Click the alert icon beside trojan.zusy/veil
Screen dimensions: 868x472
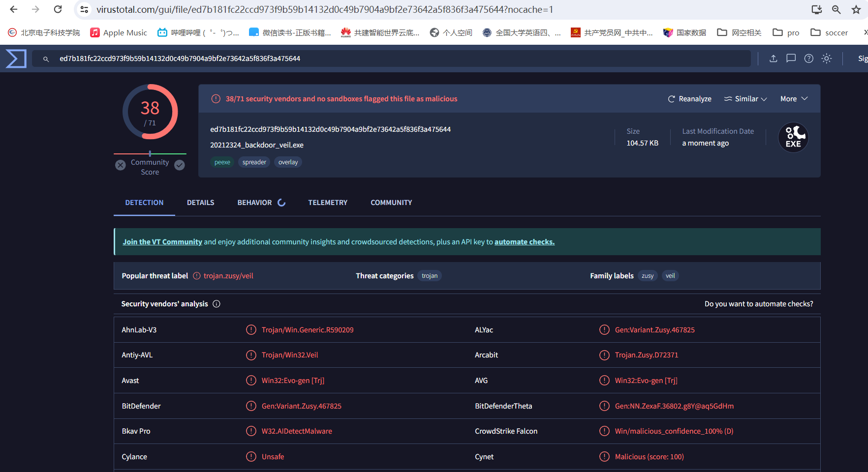coord(197,276)
